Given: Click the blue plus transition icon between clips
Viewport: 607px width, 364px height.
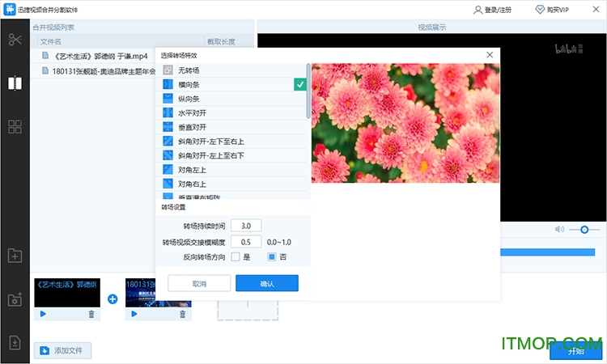Looking at the screenshot, I should click(112, 299).
